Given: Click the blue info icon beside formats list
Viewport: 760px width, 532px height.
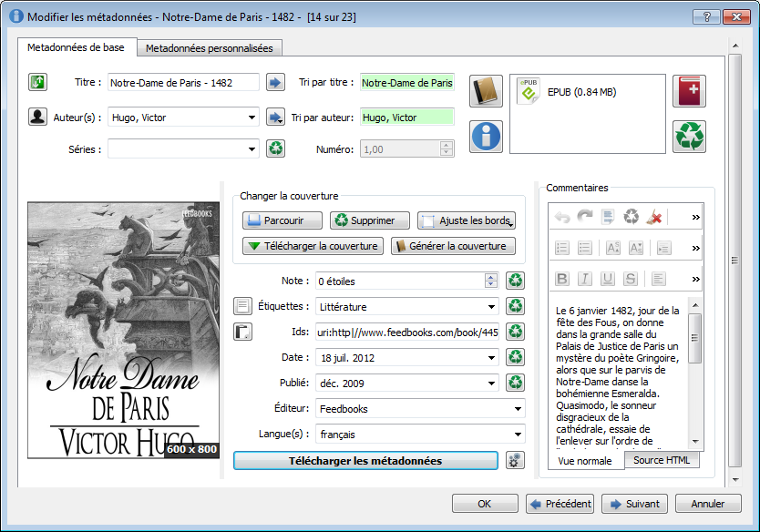Looking at the screenshot, I should coord(486,136).
